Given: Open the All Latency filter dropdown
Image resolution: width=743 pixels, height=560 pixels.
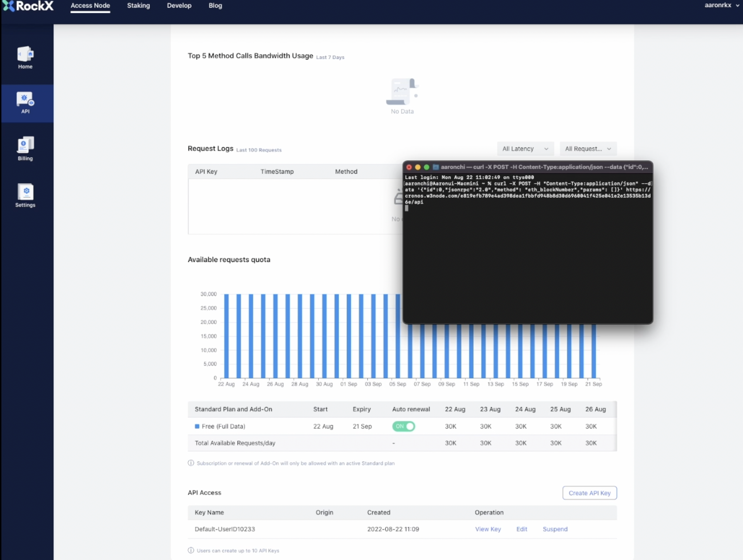Looking at the screenshot, I should (x=525, y=148).
